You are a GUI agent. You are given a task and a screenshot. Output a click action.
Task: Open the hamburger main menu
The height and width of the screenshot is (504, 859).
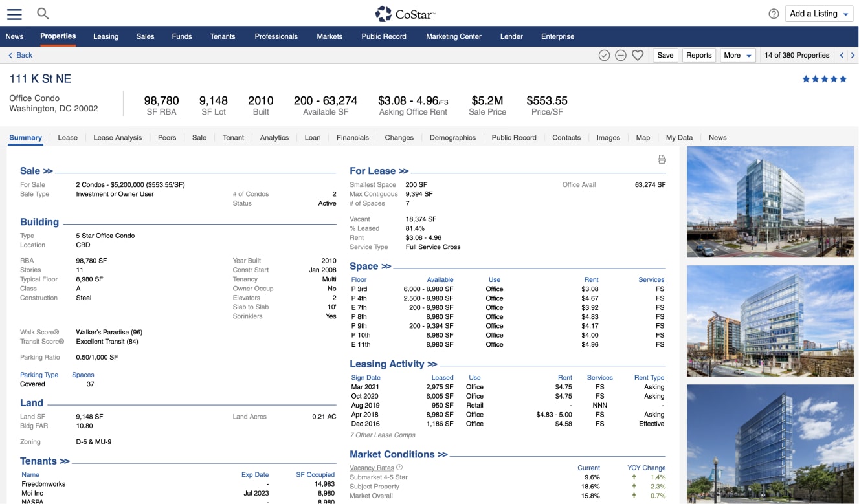tap(14, 14)
